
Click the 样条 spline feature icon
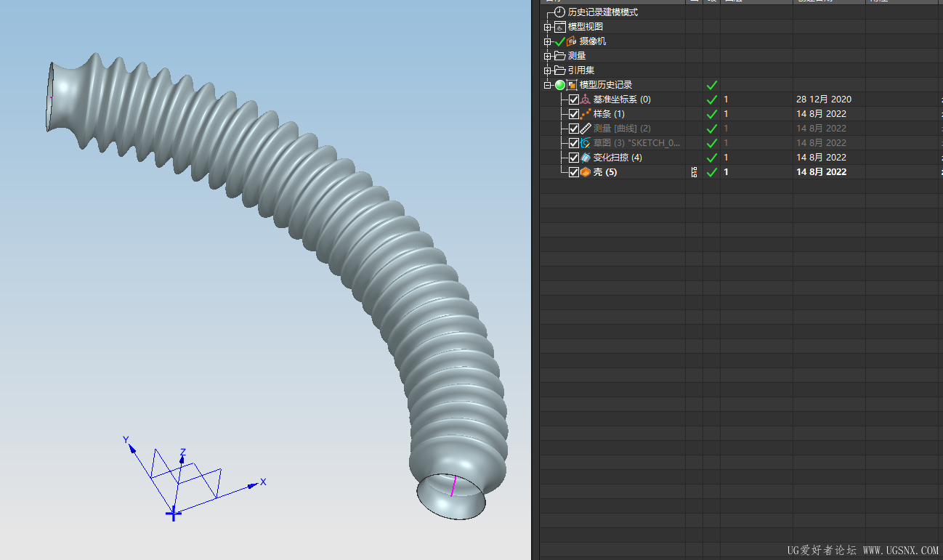click(x=586, y=114)
